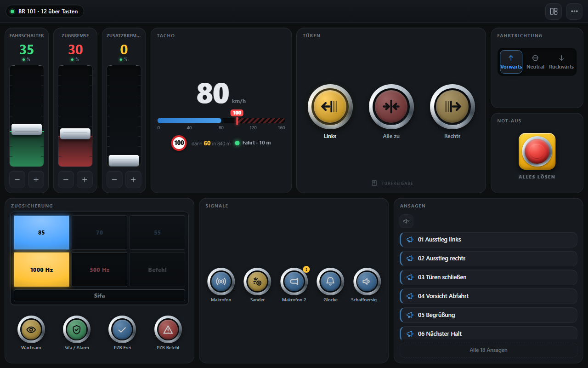This screenshot has width=588, height=368.
Task: Set direction to Rückwärts
Action: [561, 62]
